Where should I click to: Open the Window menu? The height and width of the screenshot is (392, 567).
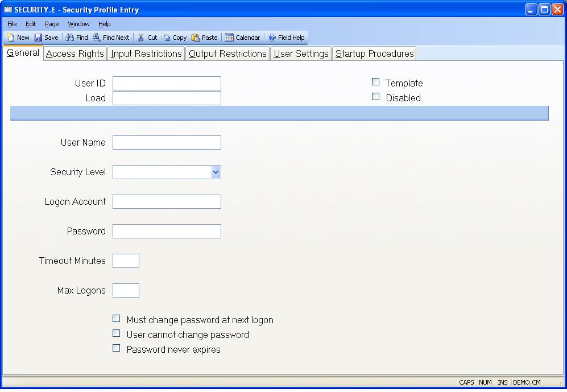[78, 24]
